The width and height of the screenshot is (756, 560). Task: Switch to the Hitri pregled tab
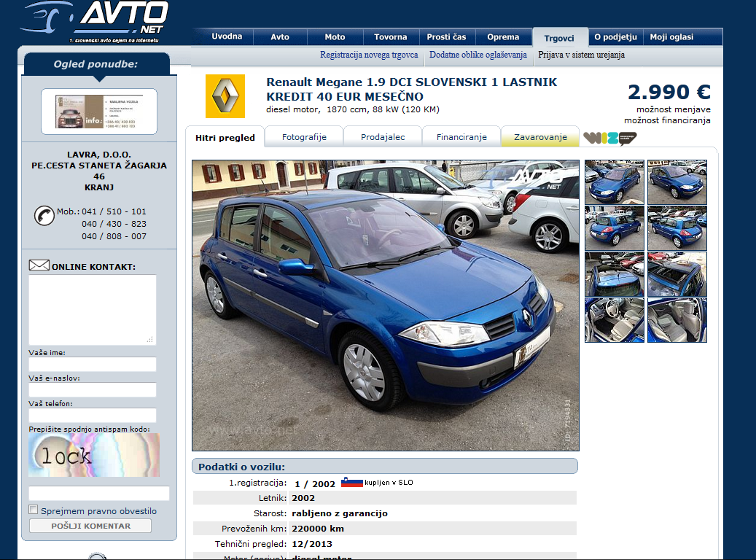point(225,138)
